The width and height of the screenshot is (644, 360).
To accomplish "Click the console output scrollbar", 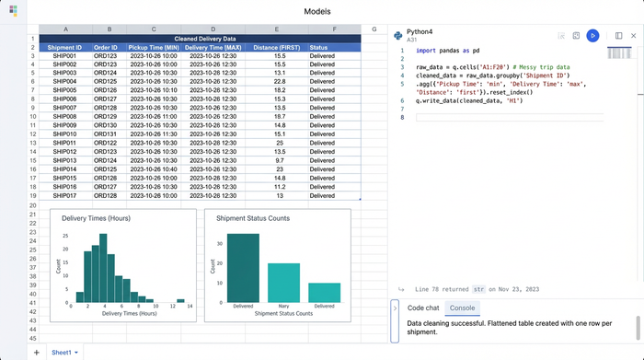I will pos(638,328).
